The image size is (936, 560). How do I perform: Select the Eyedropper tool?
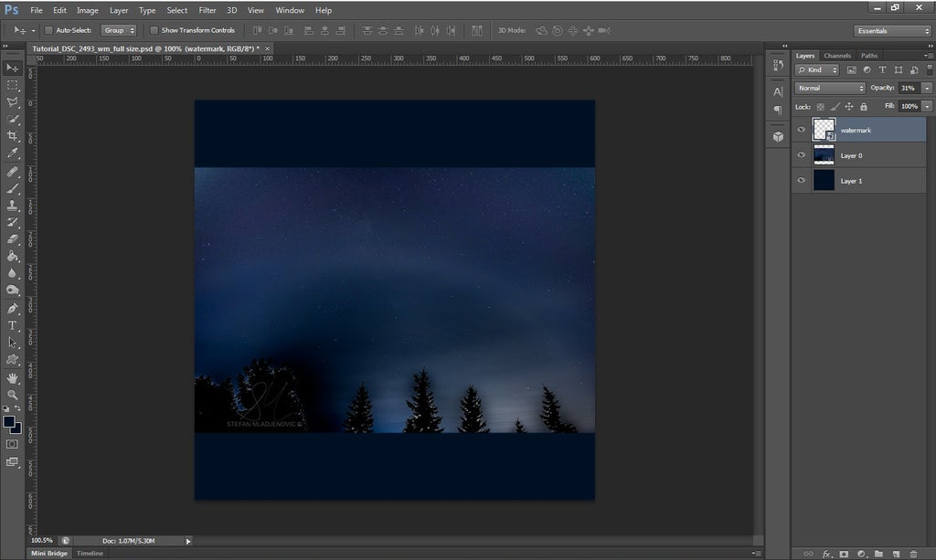[13, 153]
